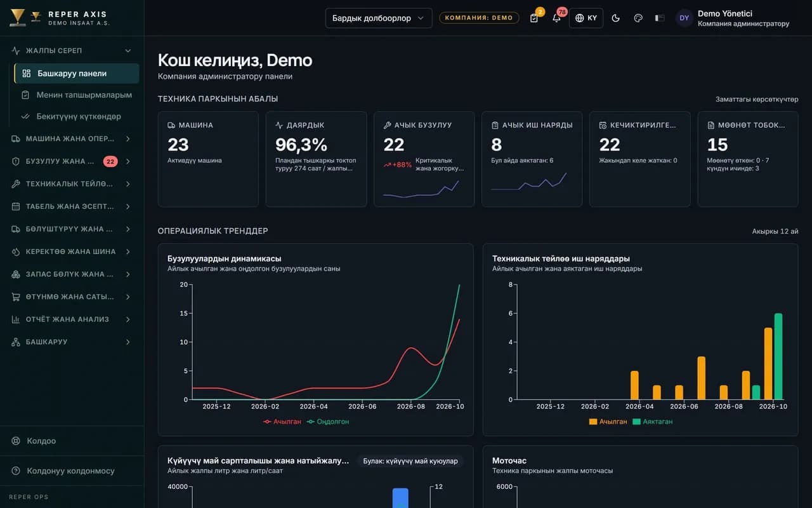Screen dimensions: 812x508
Task: Click the shield icon next to БУЗУЛУУ ЖАНА
Action: tap(16, 161)
